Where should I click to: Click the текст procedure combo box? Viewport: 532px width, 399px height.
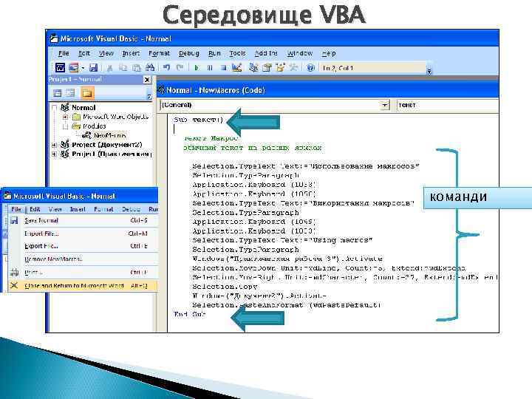(x=447, y=105)
